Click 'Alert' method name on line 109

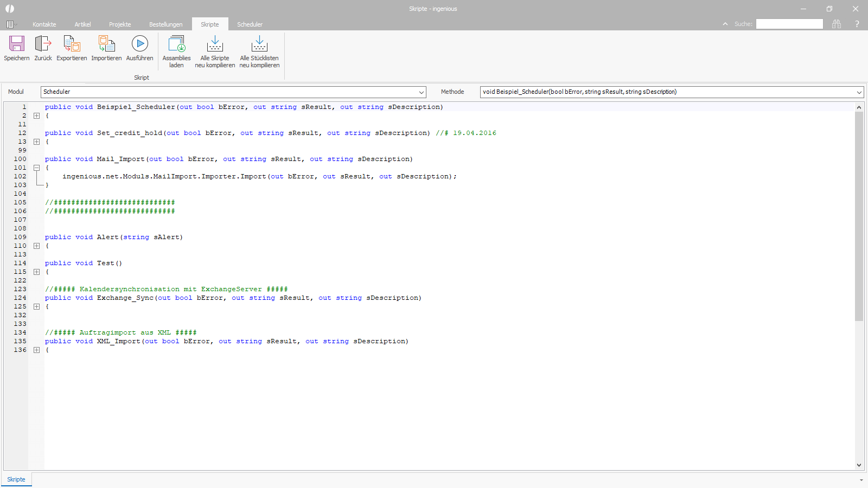(108, 237)
